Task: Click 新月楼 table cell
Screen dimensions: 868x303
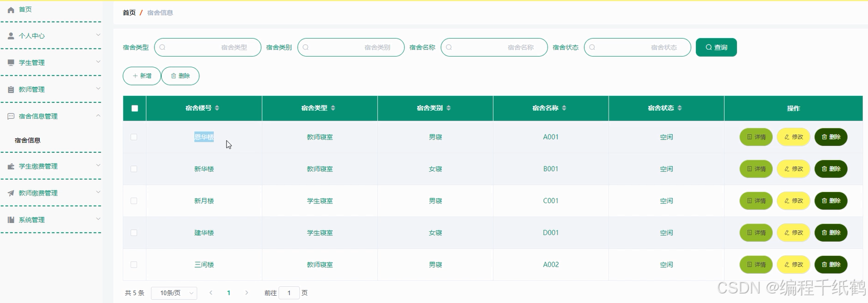Action: pos(204,201)
